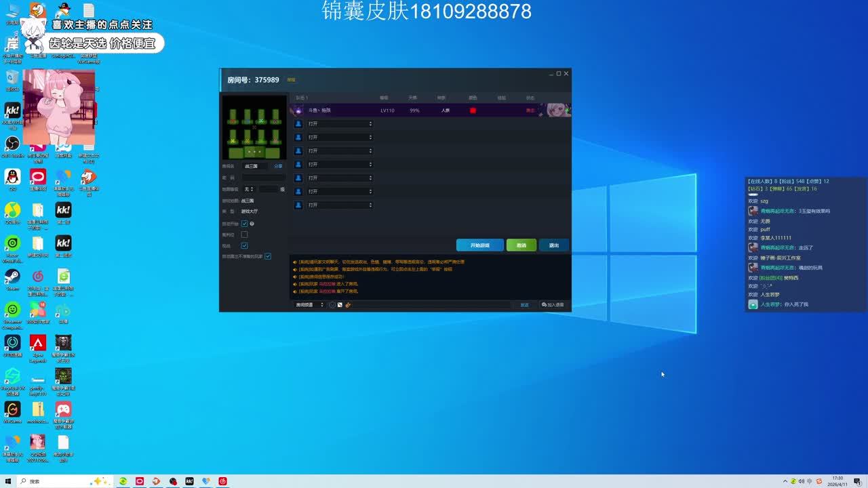868x488 pixels.
Task: Open the room channel dropdown in chat
Action: 310,305
